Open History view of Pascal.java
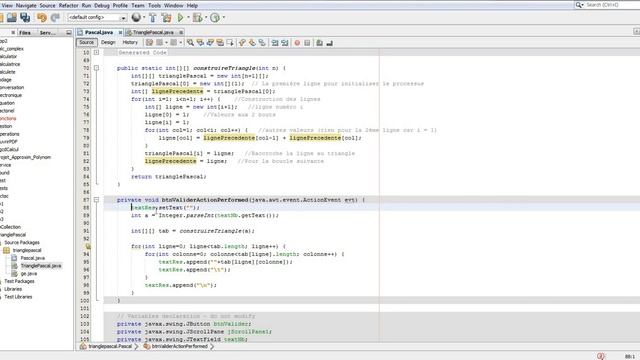The width and height of the screenshot is (640, 360). coord(130,42)
